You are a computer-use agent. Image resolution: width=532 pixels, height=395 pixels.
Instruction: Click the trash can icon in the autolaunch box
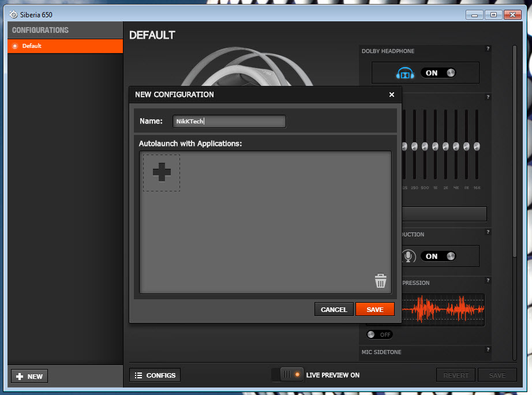[x=380, y=281]
